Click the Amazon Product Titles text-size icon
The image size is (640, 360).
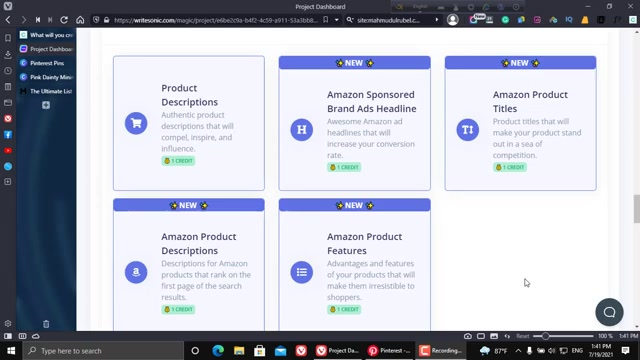tap(467, 129)
